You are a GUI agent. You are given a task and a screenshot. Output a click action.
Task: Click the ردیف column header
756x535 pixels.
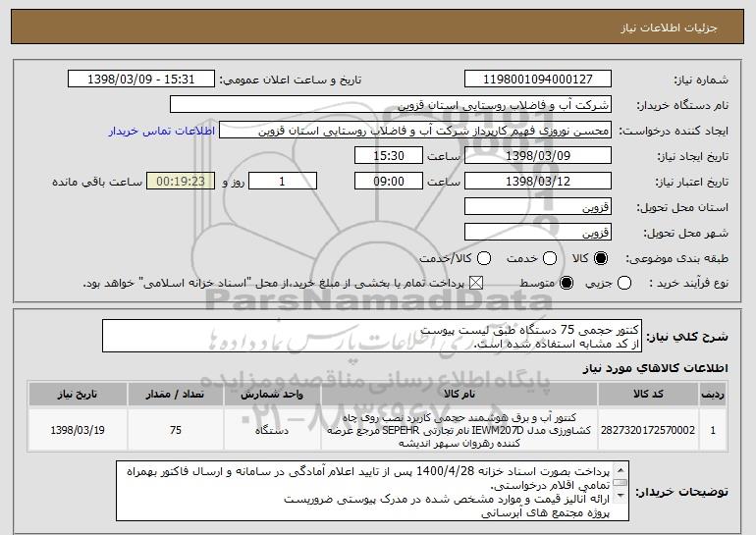click(x=713, y=395)
